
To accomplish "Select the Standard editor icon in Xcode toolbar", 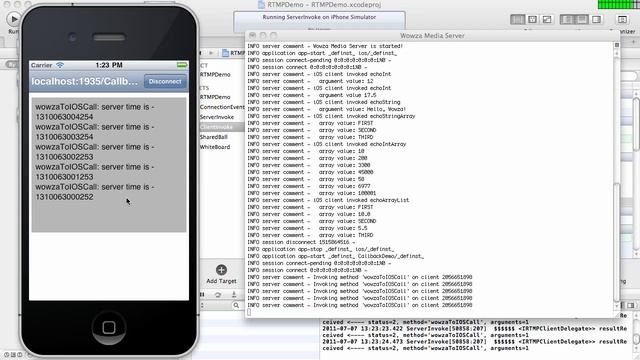I will coord(518,19).
